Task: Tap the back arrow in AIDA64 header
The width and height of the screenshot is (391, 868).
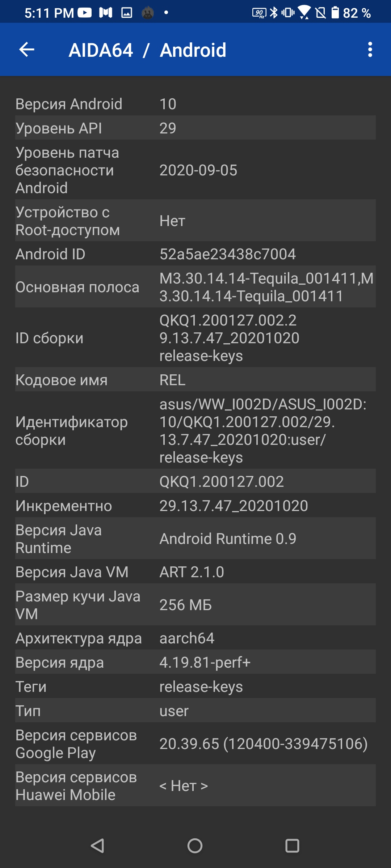Action: click(x=27, y=50)
